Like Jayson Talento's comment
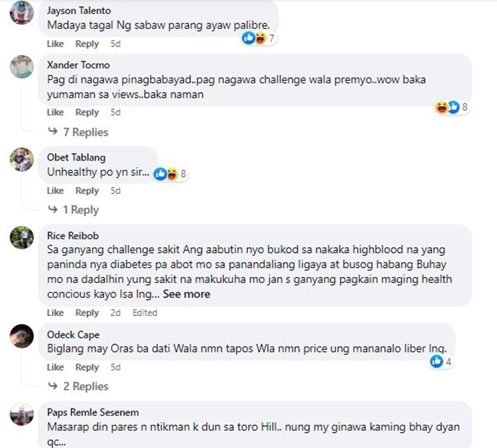 click(x=55, y=44)
